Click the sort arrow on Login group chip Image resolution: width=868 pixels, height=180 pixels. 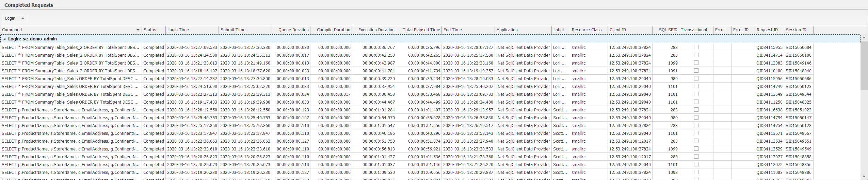(x=22, y=18)
